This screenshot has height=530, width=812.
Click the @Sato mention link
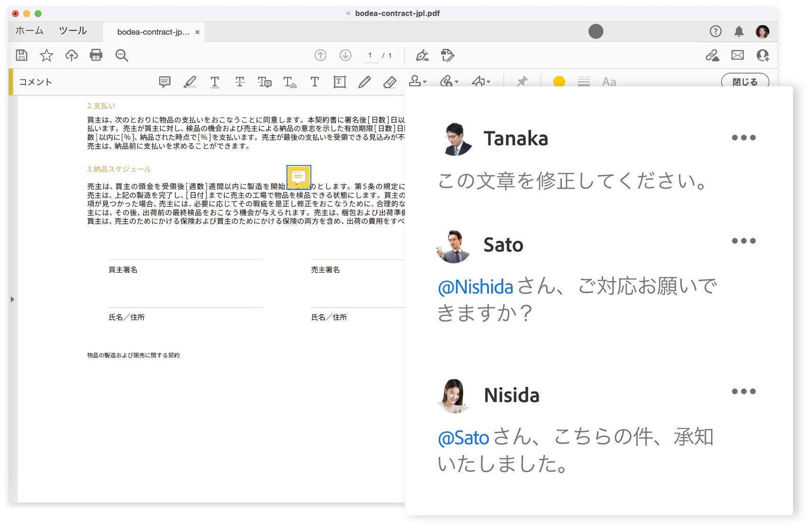click(x=463, y=438)
